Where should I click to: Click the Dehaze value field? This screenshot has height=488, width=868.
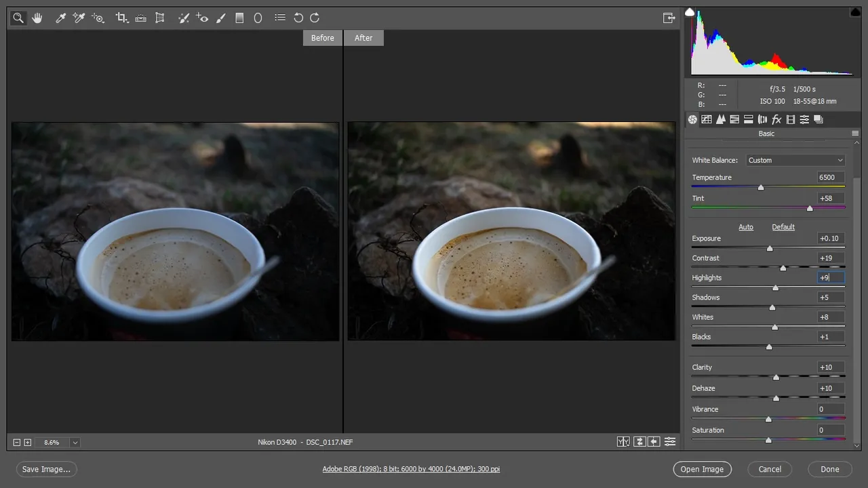831,388
